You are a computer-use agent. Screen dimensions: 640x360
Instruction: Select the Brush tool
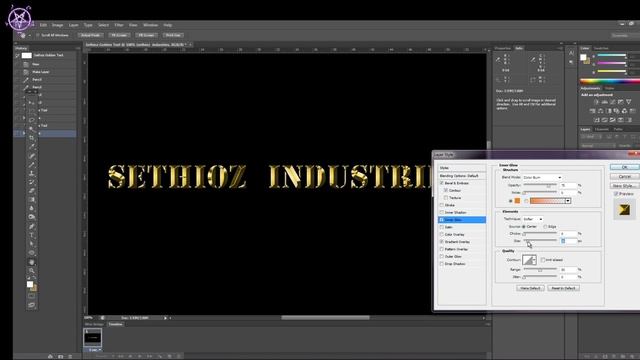[x=32, y=165]
